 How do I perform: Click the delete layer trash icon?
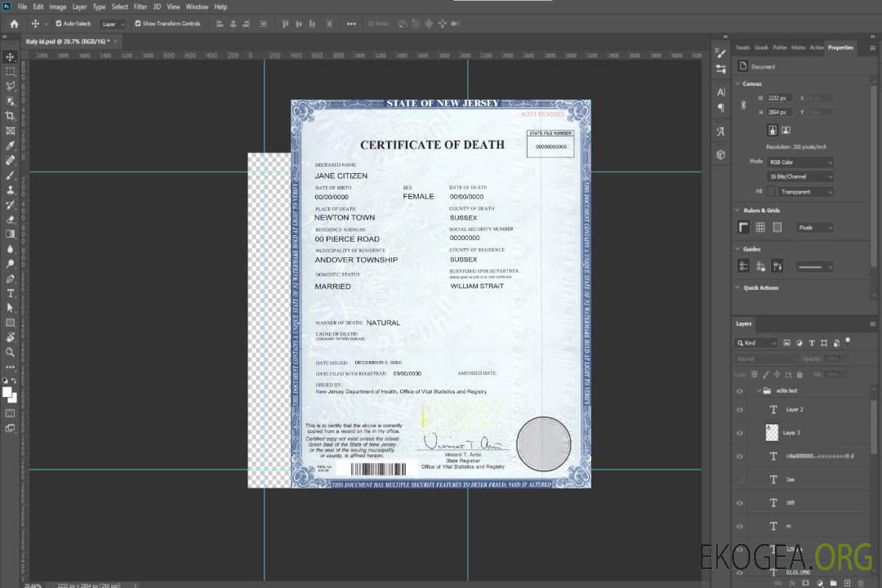click(x=861, y=583)
